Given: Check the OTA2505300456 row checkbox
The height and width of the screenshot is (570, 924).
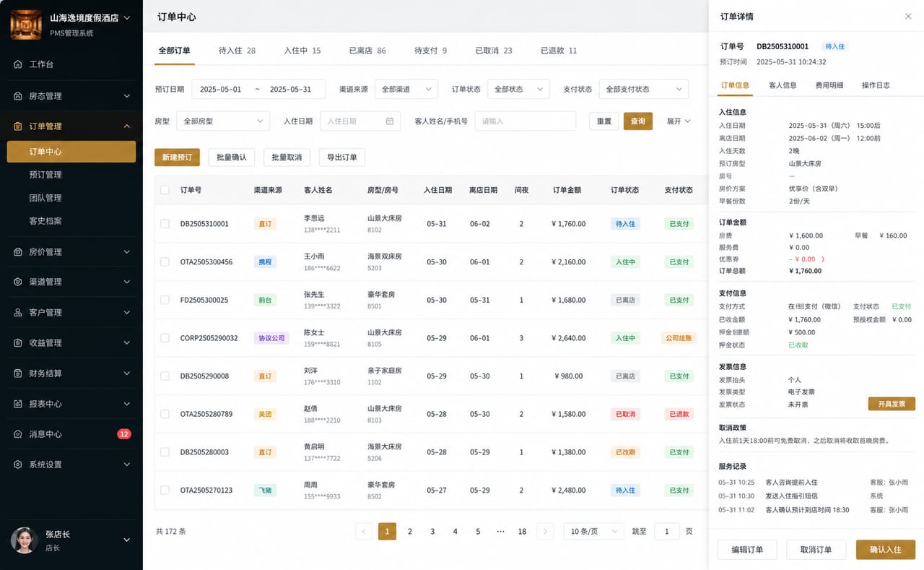Looking at the screenshot, I should coord(165,262).
